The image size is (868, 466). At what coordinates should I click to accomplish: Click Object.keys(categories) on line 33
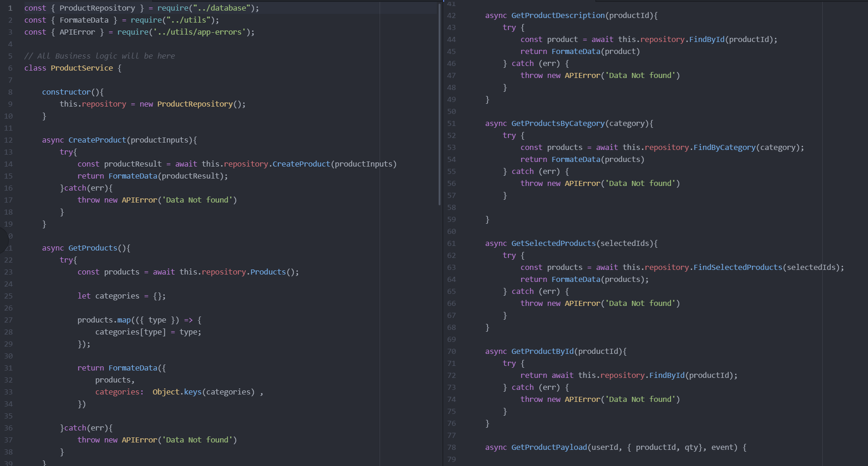click(x=203, y=392)
